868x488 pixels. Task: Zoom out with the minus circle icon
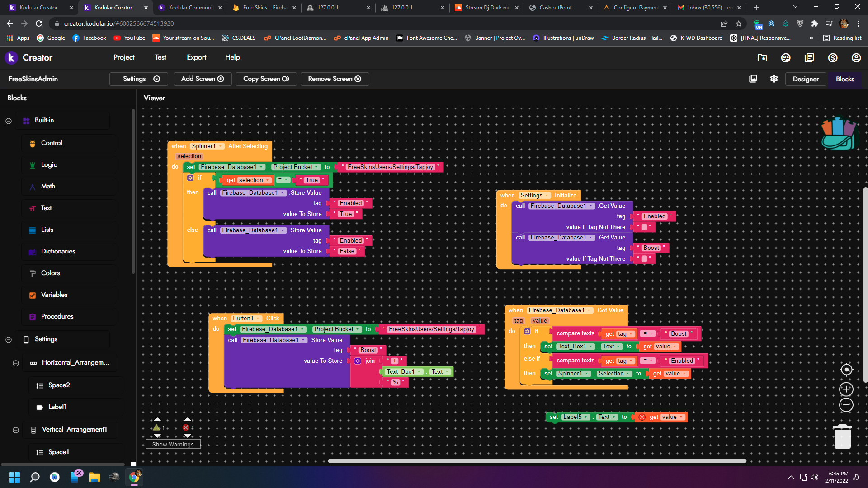click(x=846, y=405)
